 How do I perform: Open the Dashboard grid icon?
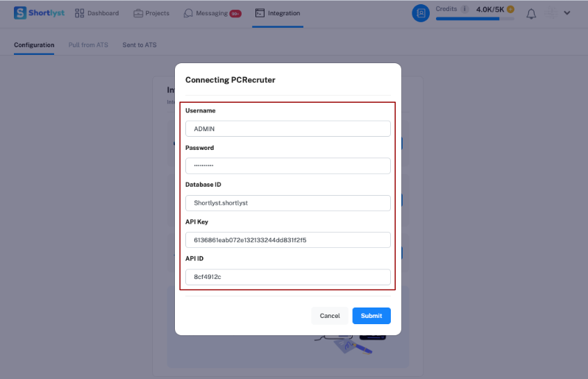tap(79, 13)
